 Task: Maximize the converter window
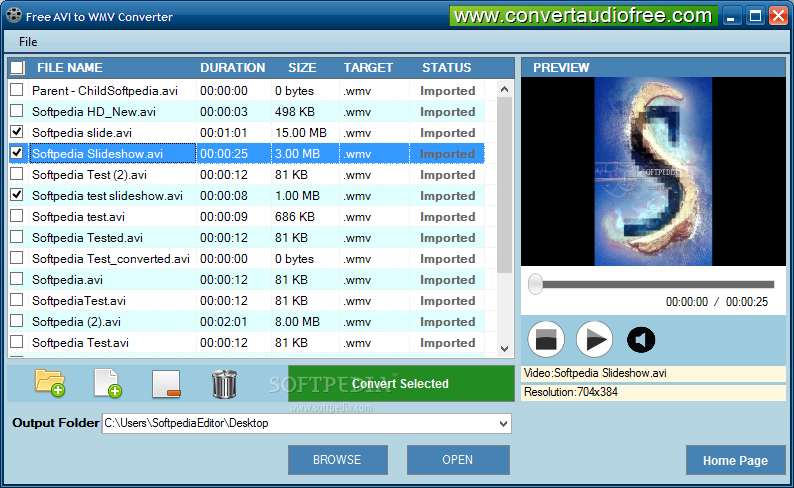click(755, 16)
